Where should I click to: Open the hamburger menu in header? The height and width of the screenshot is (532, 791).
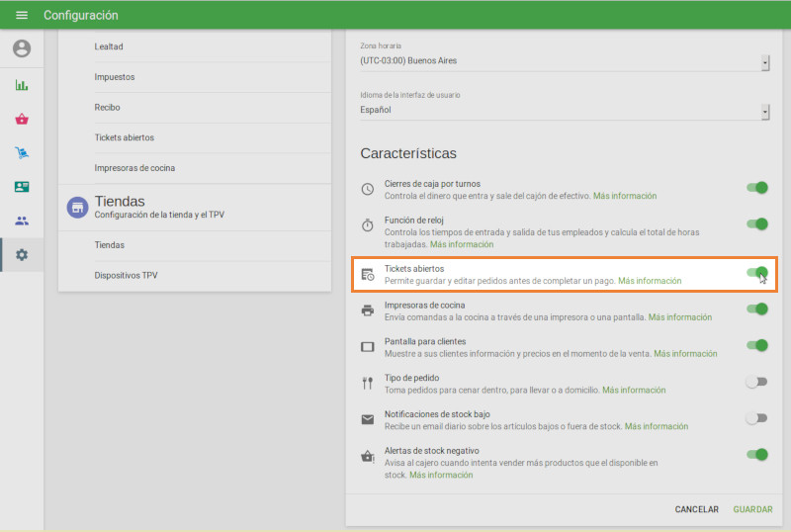(22, 15)
